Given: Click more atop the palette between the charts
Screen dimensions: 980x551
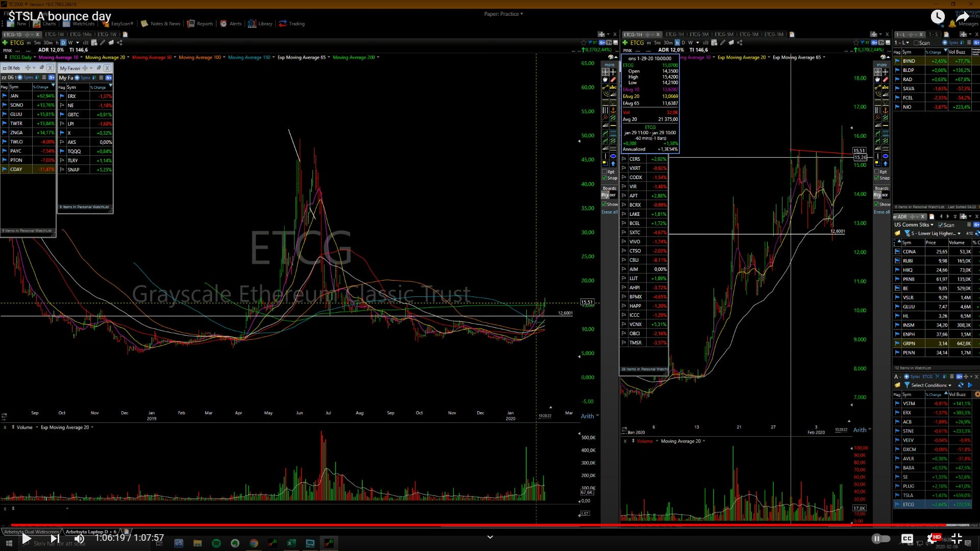Looking at the screenshot, I should tap(609, 65).
